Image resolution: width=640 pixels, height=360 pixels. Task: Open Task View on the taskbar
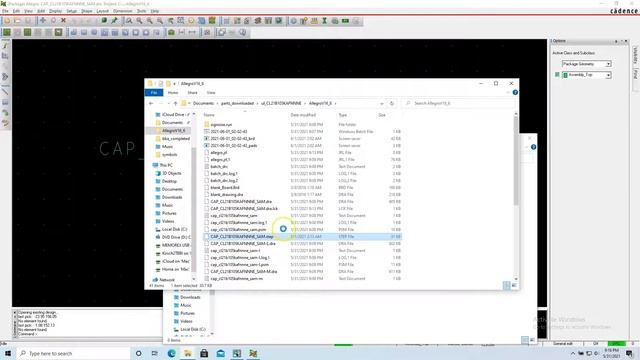pyautogui.click(x=155, y=353)
